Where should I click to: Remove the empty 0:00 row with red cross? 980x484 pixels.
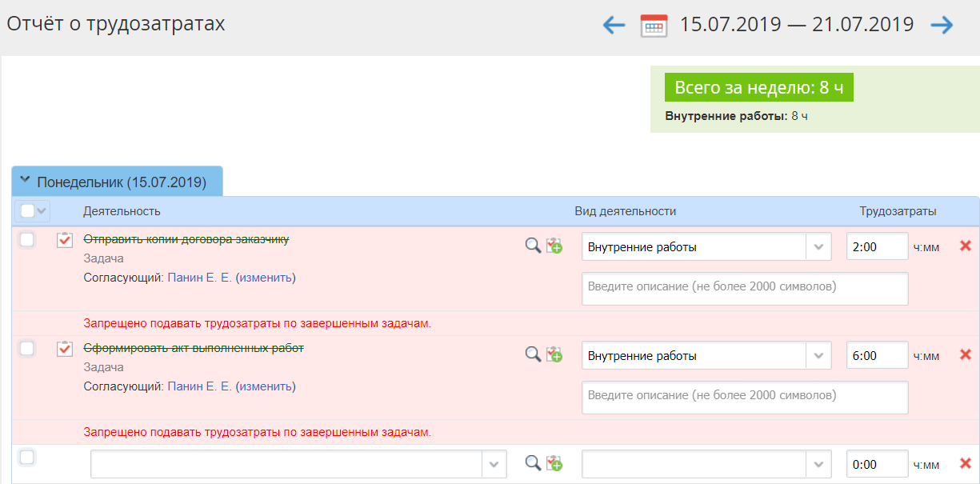coord(965,463)
